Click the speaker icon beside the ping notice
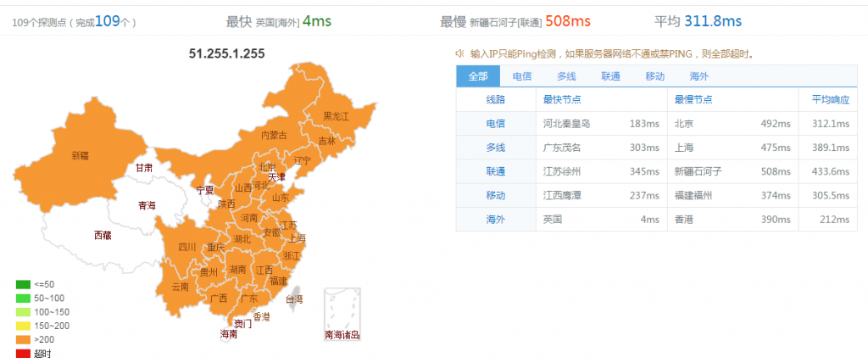Viewport: 868px width, 363px height. coord(460,53)
